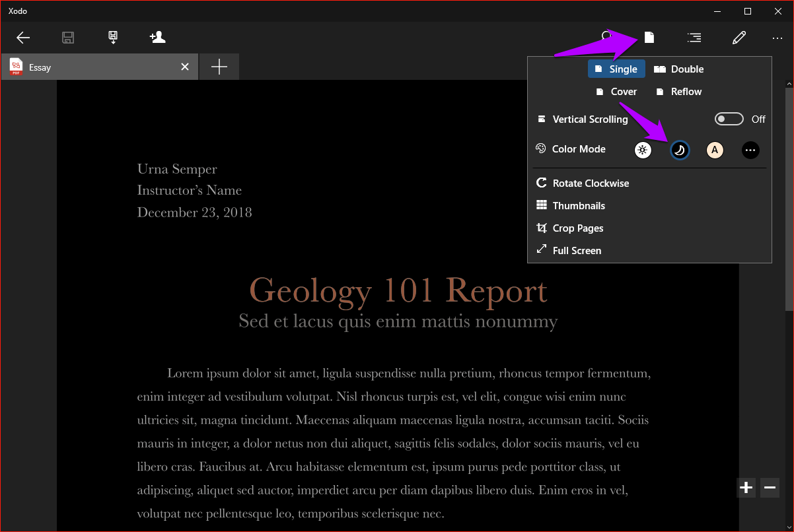Click the save document icon
794x532 pixels.
(x=68, y=38)
